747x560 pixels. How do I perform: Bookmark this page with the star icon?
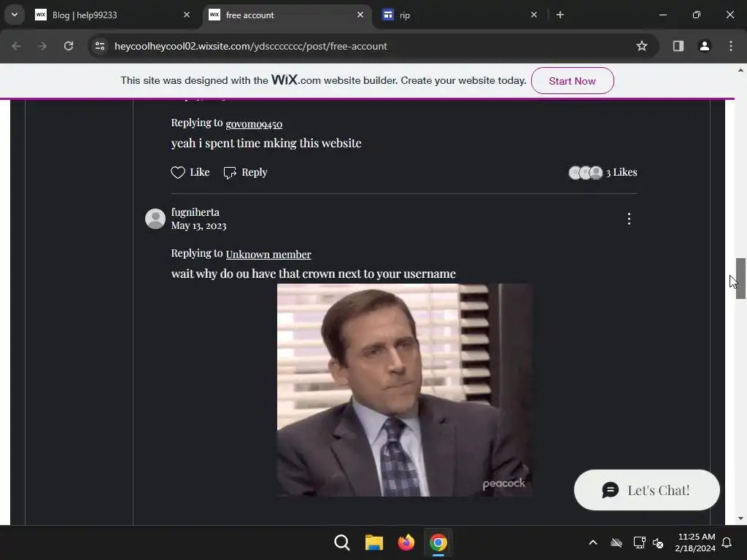click(x=642, y=46)
